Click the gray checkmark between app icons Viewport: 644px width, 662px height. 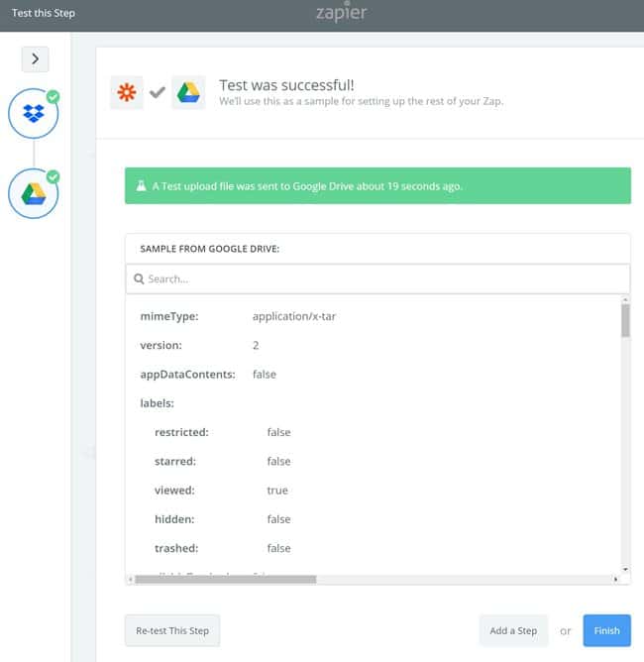click(x=158, y=93)
